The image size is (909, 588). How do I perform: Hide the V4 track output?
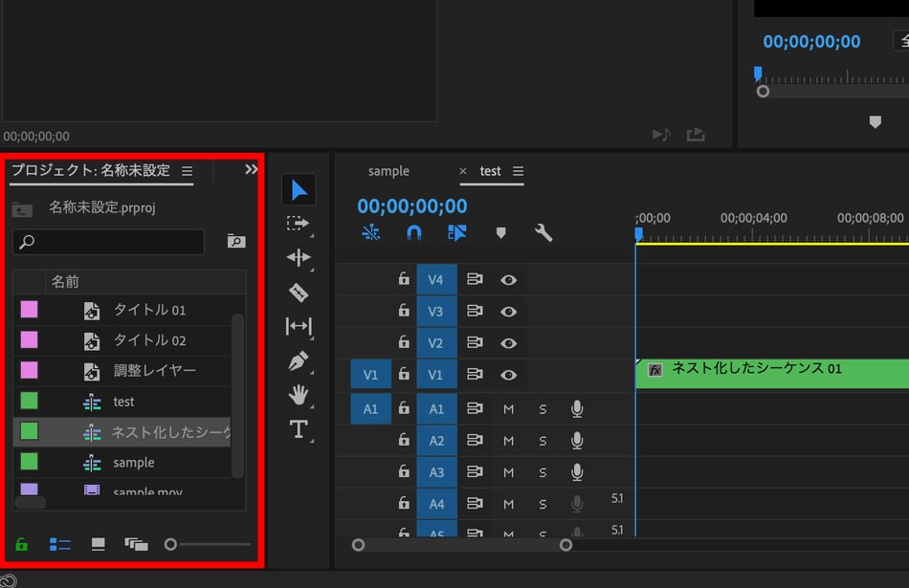[x=509, y=280]
